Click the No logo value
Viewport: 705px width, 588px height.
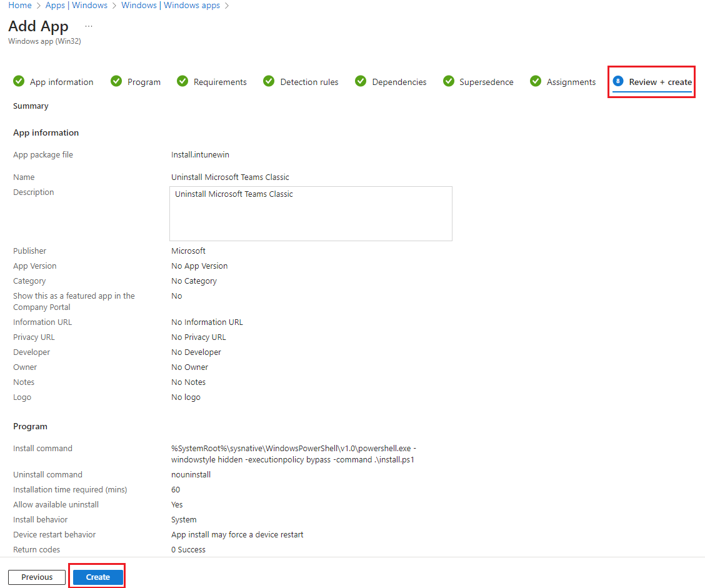(186, 397)
